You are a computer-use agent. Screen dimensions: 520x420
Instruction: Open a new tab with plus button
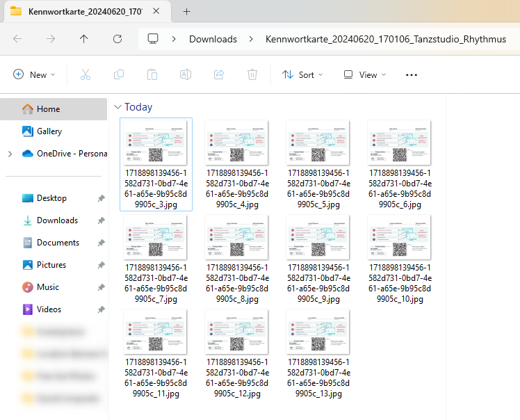(x=187, y=12)
